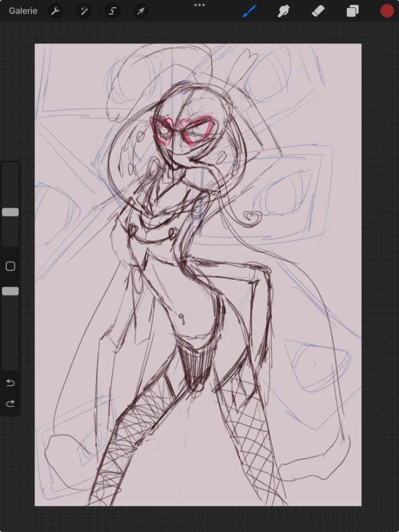Screen dimensions: 399x532
Task: Tap the Undo arrow in sidebar
Action: pyautogui.click(x=10, y=383)
